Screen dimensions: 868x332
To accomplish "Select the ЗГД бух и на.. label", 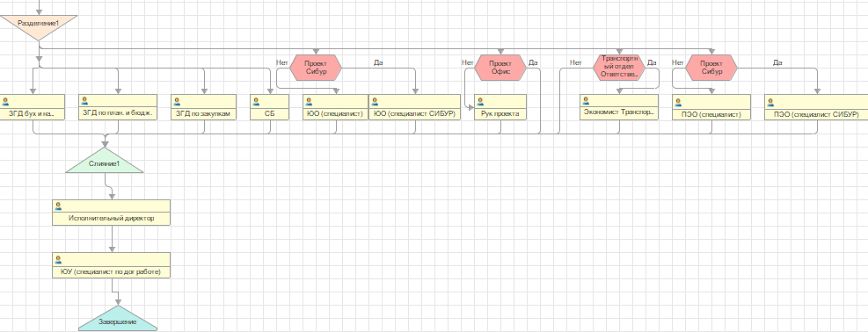I will tap(33, 114).
